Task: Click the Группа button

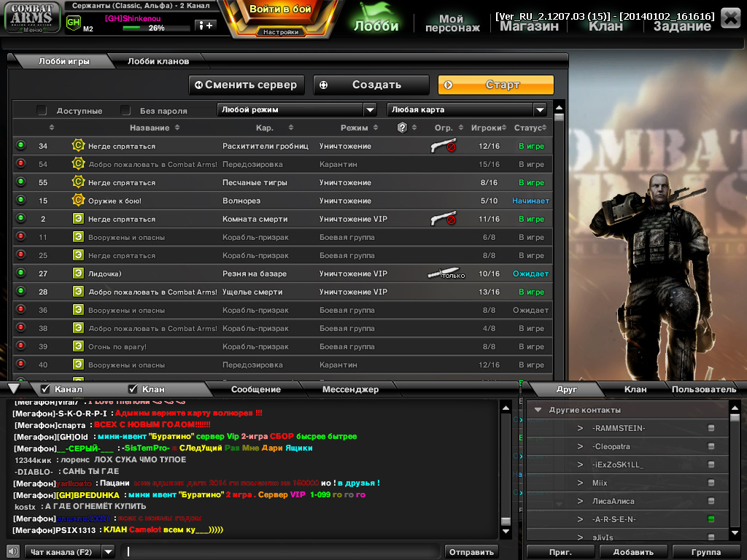Action: [x=705, y=552]
